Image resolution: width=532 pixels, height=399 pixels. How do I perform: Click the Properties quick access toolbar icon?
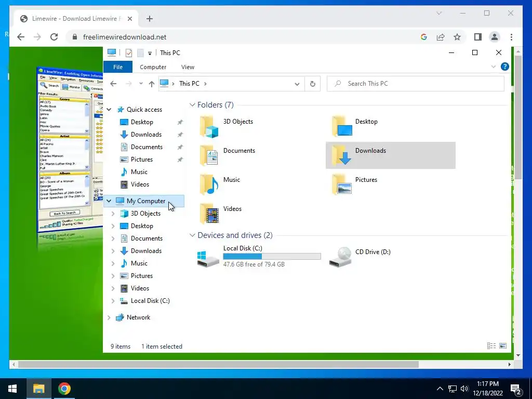[x=129, y=53]
